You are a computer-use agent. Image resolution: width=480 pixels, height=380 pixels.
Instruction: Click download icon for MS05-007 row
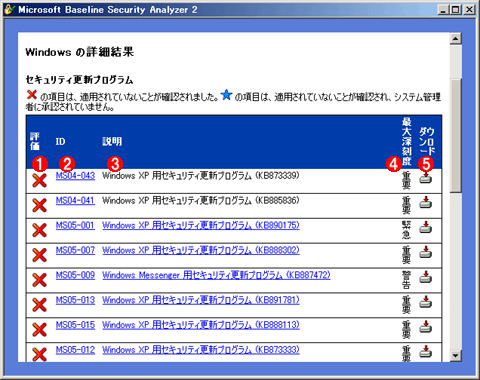[x=425, y=252]
